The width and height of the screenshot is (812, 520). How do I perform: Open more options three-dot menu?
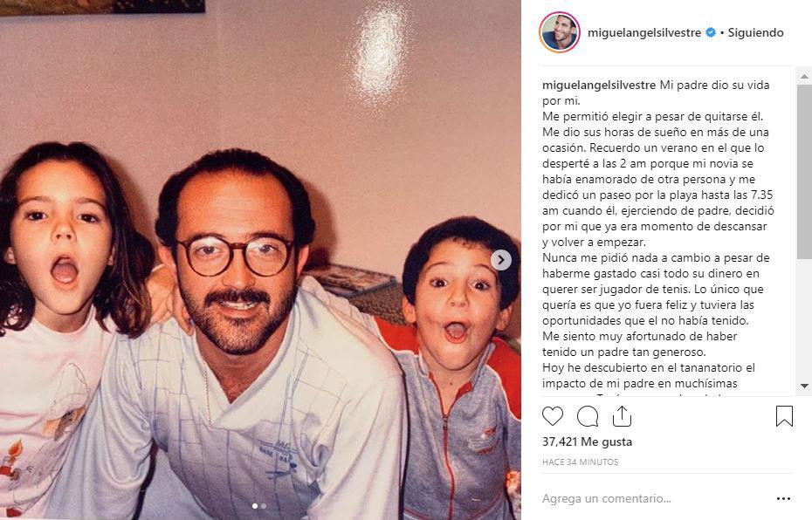(x=783, y=499)
